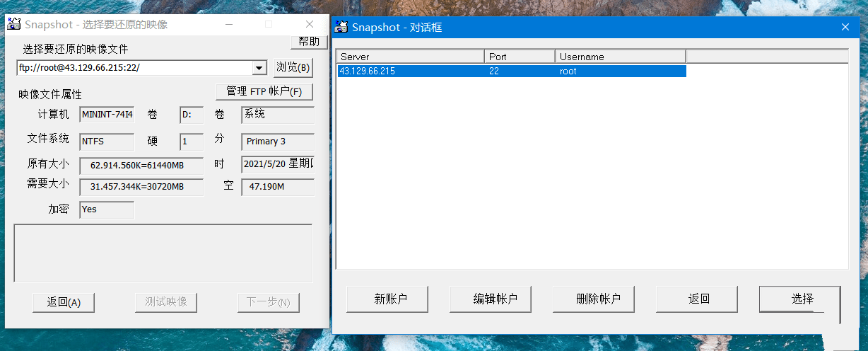Click the free space field 47.190M
Screen dimensions: 868x351
(x=278, y=187)
